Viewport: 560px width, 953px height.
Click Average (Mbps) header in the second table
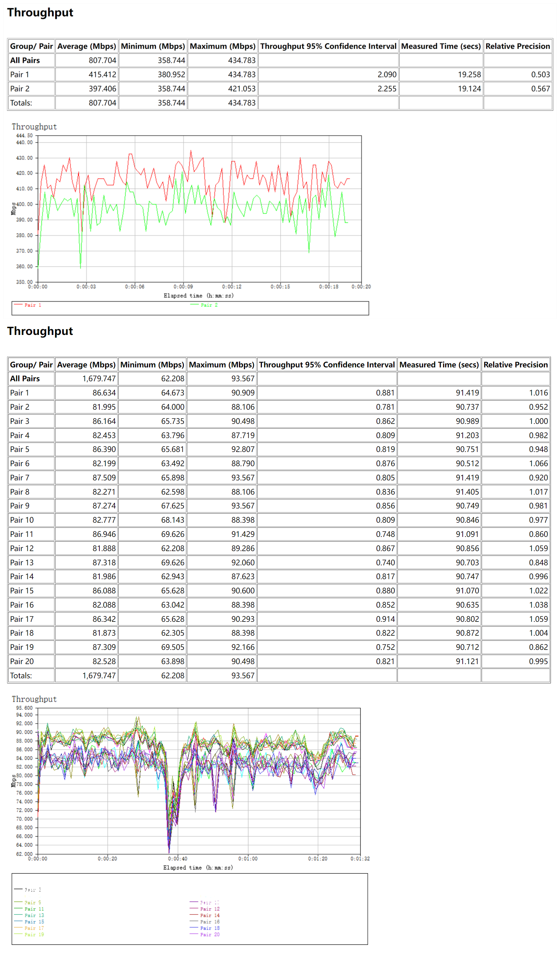[86, 365]
